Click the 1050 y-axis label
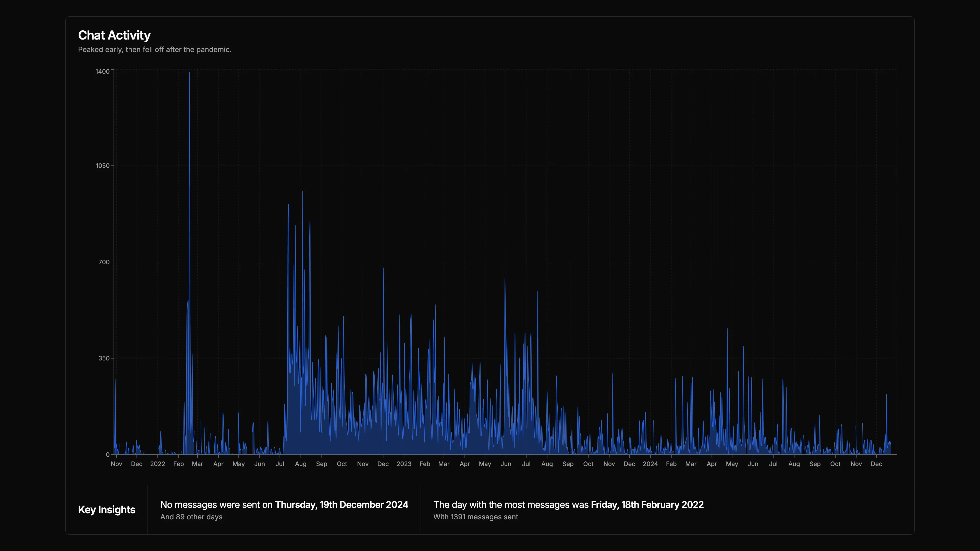Image resolution: width=980 pixels, height=551 pixels. tap(102, 165)
